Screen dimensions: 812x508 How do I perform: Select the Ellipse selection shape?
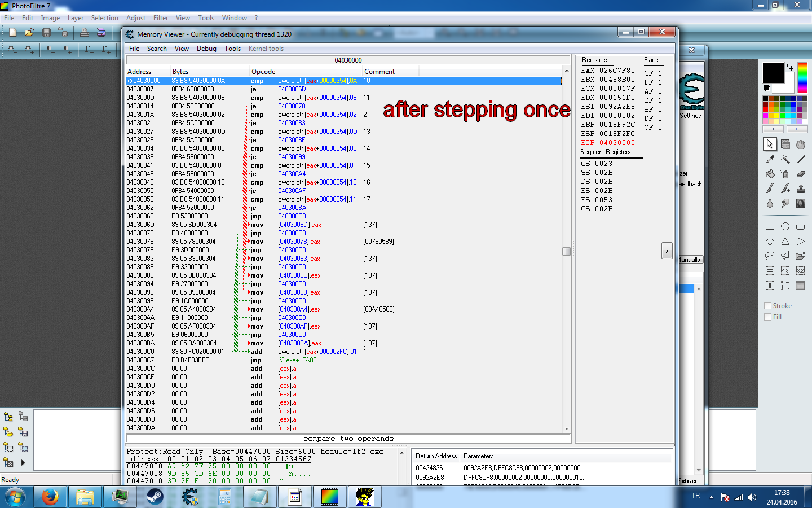(785, 226)
